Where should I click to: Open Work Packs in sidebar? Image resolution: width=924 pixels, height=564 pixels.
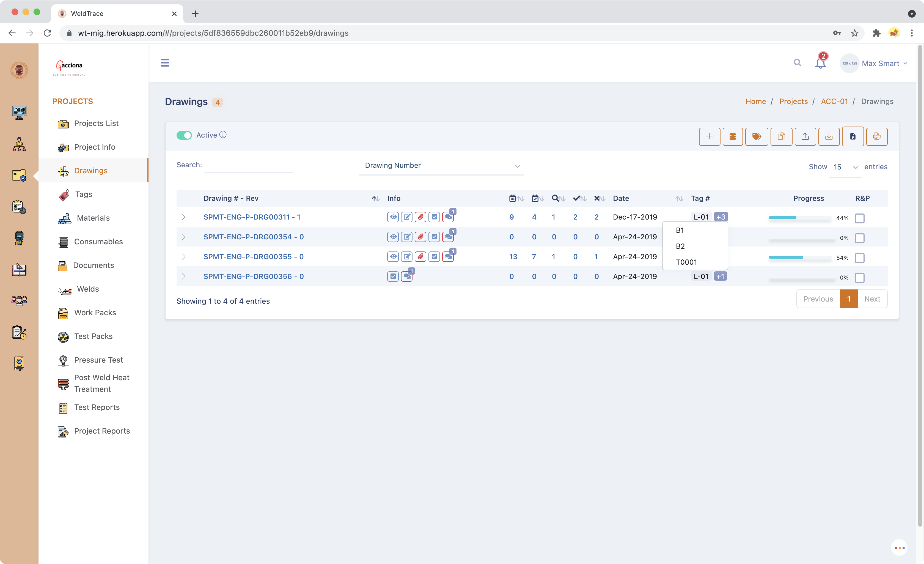[x=95, y=313]
